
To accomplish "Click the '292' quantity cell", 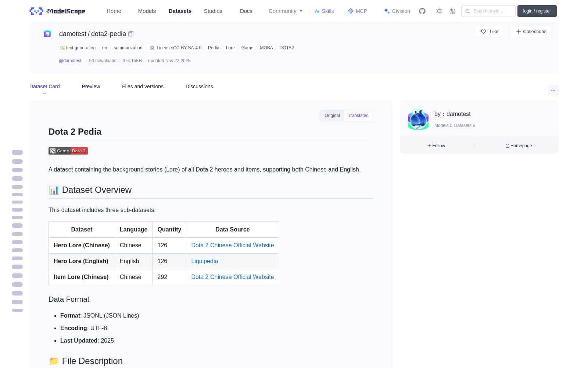I will tap(169, 277).
